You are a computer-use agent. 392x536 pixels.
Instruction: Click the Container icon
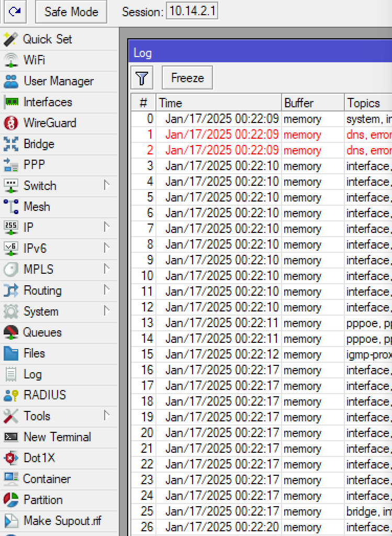11,479
